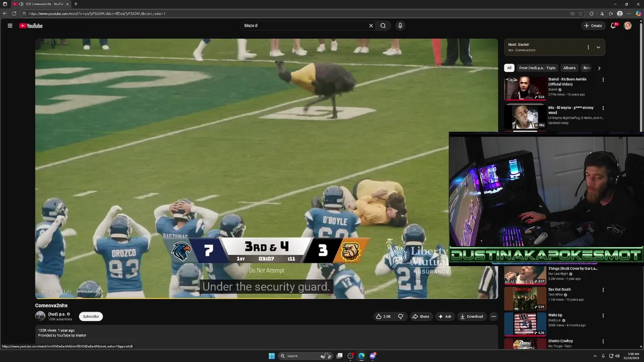This screenshot has width=644, height=362.
Task: Open the Windows Start menu
Action: pos(272,356)
